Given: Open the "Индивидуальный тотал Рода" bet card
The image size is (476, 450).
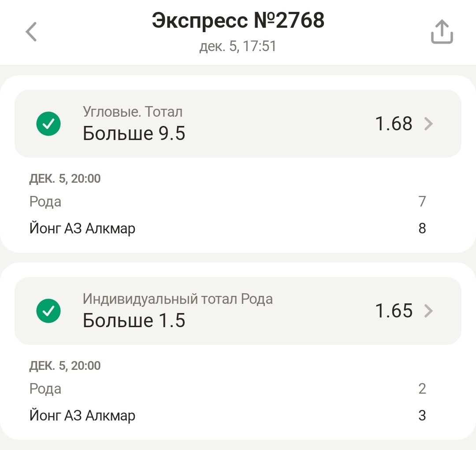Looking at the screenshot, I should pyautogui.click(x=238, y=310).
